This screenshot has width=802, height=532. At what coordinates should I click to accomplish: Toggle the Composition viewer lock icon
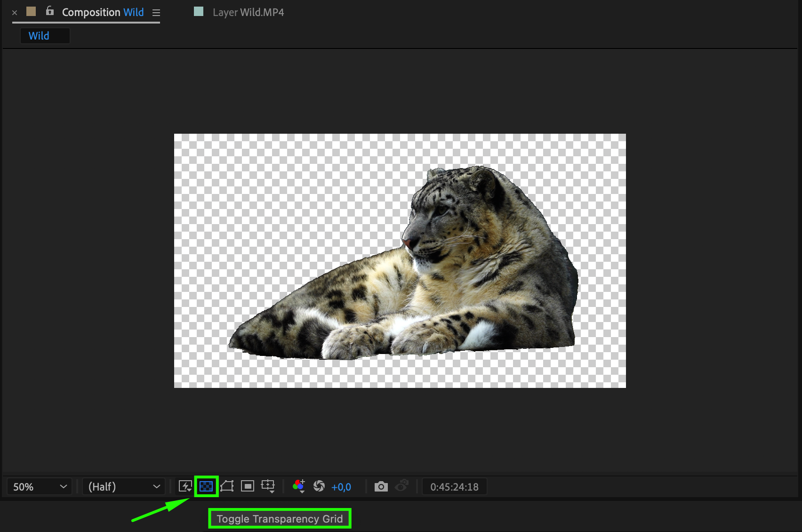[50, 11]
